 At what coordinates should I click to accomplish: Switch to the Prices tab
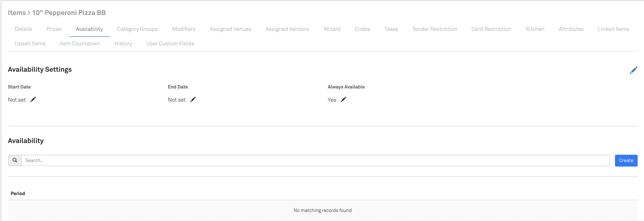[54, 29]
